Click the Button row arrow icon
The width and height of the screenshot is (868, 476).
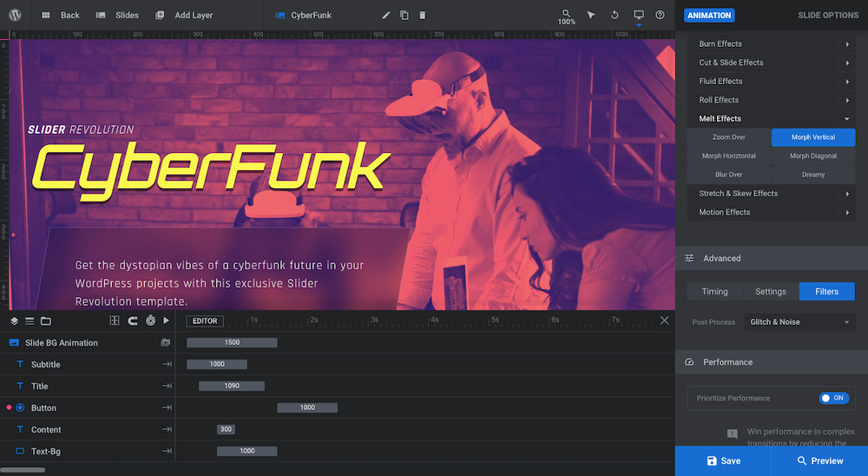coord(167,408)
